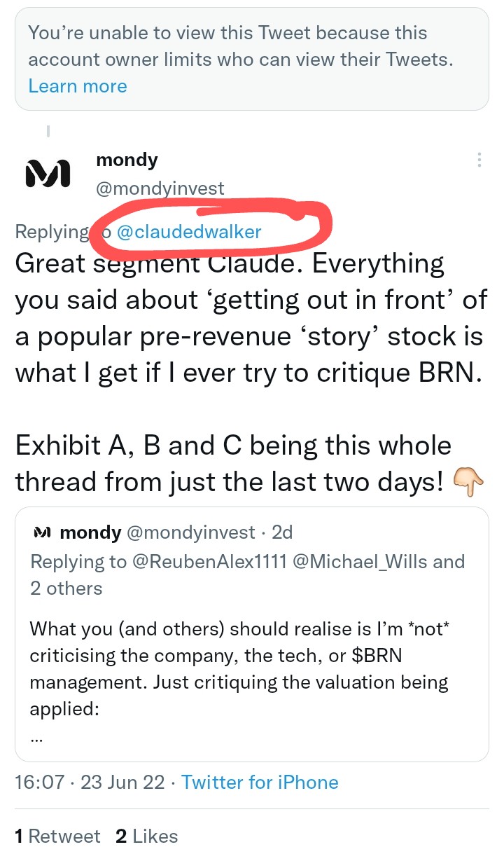Click the 2d timestamp on quoted tweet
Viewport: 504px width, 847px height.
(x=282, y=533)
